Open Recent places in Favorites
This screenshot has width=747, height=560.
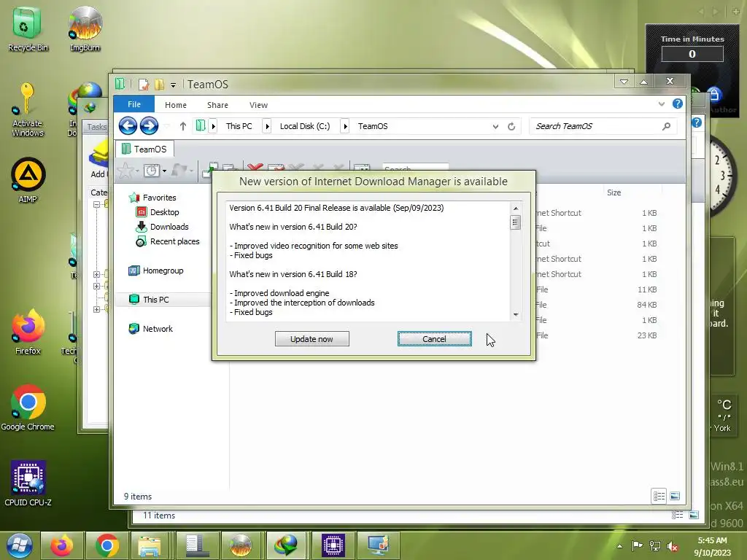click(x=174, y=241)
